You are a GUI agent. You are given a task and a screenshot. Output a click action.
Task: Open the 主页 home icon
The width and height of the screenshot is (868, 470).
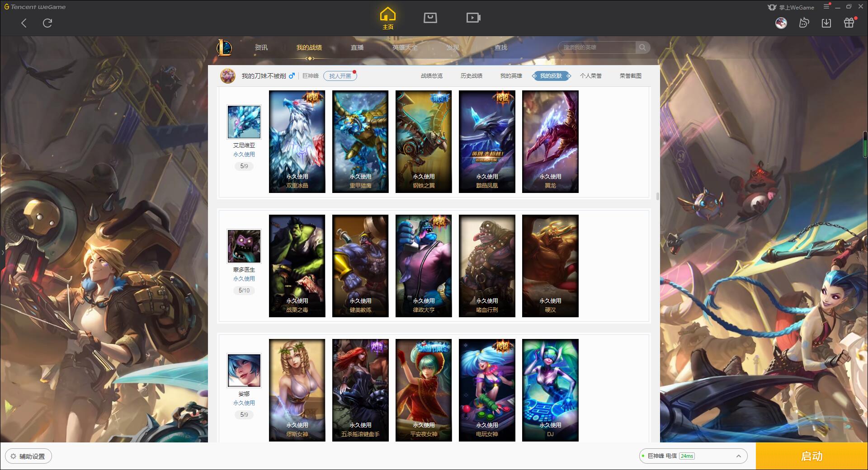pyautogui.click(x=387, y=19)
